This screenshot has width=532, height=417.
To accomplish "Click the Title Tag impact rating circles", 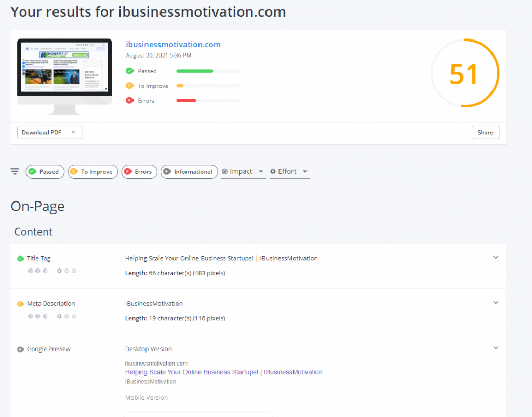I will (x=37, y=271).
